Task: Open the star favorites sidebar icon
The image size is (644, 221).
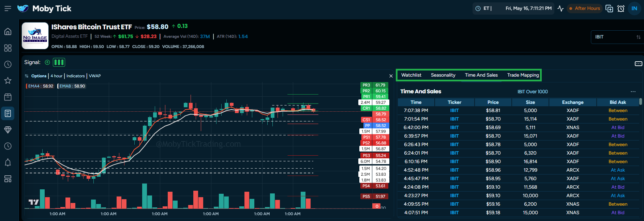Action: 8,81
